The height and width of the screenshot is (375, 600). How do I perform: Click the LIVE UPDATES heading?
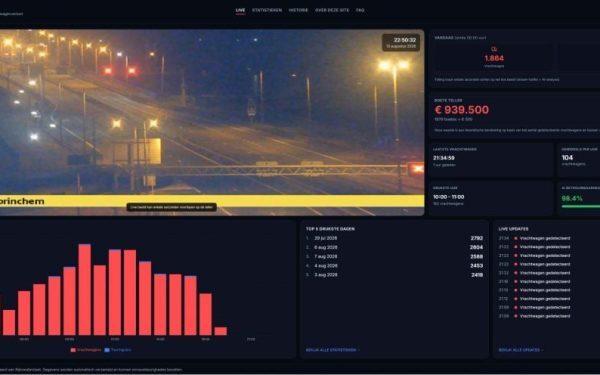click(x=514, y=229)
